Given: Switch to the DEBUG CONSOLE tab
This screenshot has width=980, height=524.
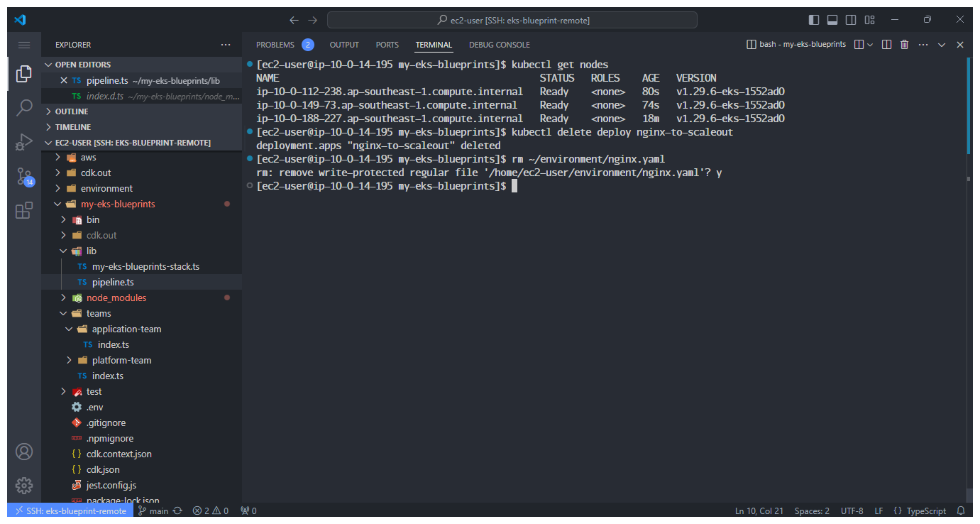Looking at the screenshot, I should (499, 45).
